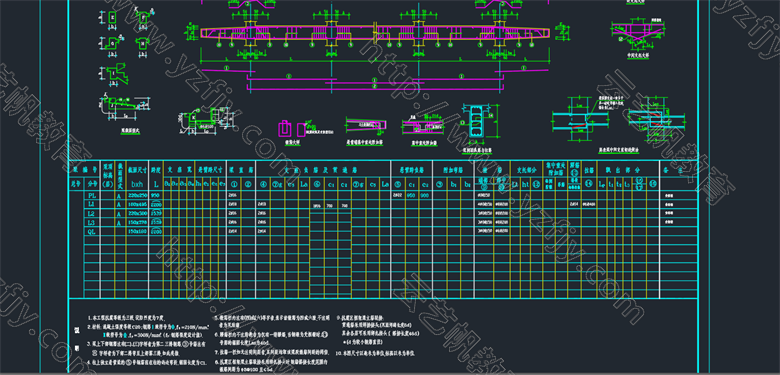Screen dimensions: 780x375
Task: Click the cantilever beam end detail
Action: coord(366,127)
